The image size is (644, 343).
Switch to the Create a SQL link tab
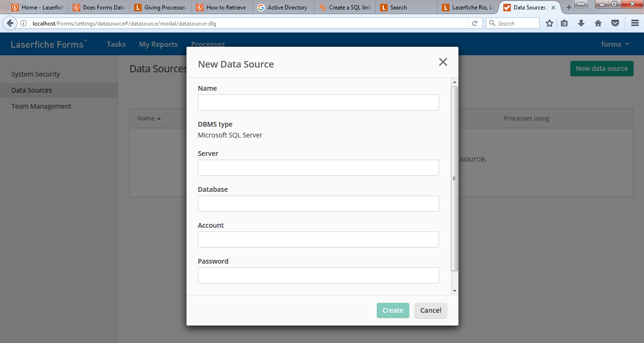point(345,8)
